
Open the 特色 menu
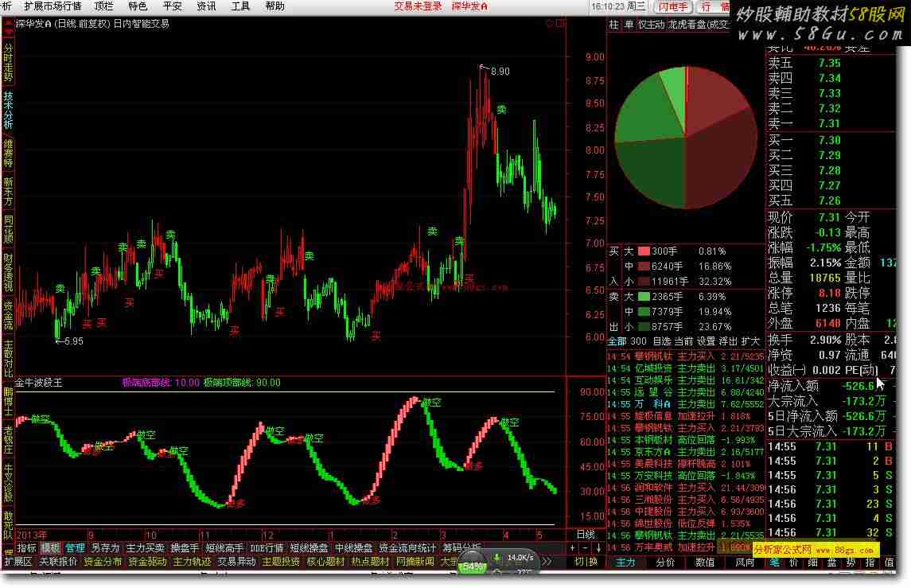[138, 6]
